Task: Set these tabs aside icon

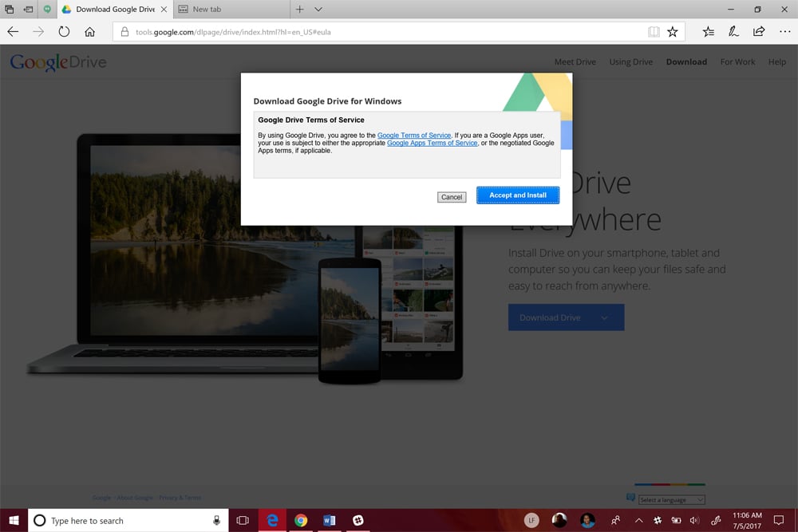Action: [28, 9]
